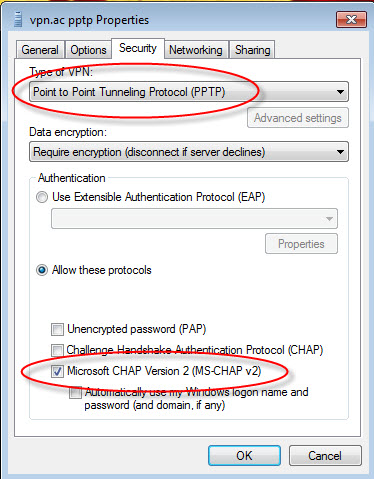
Task: Choose Allow these protocols radio button
Action: [42, 270]
